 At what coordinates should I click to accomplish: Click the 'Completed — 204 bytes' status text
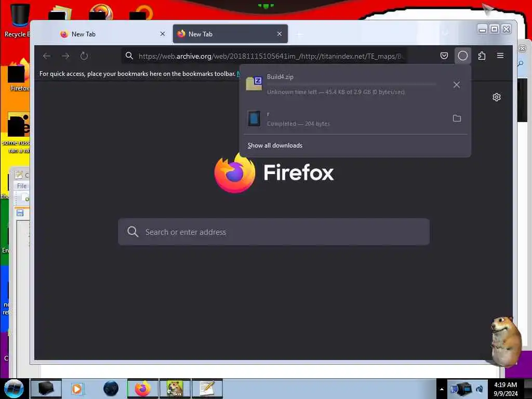(298, 124)
